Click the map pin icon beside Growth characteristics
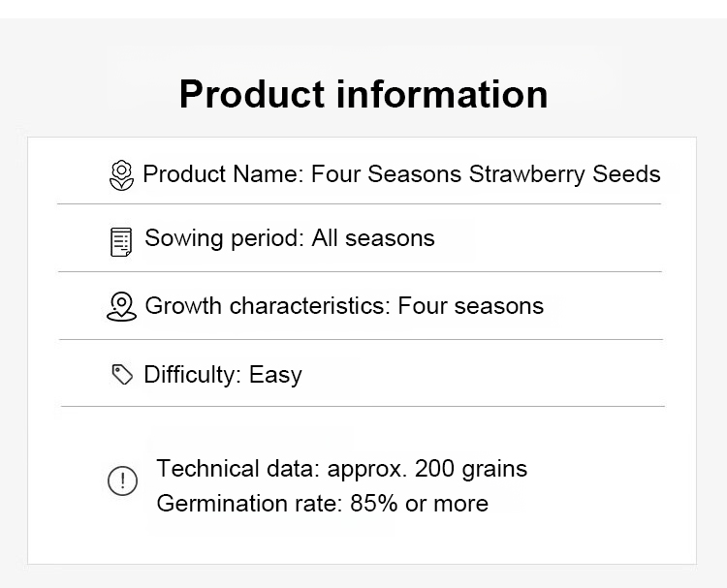Screen dimensions: 727x588 [x=121, y=307]
